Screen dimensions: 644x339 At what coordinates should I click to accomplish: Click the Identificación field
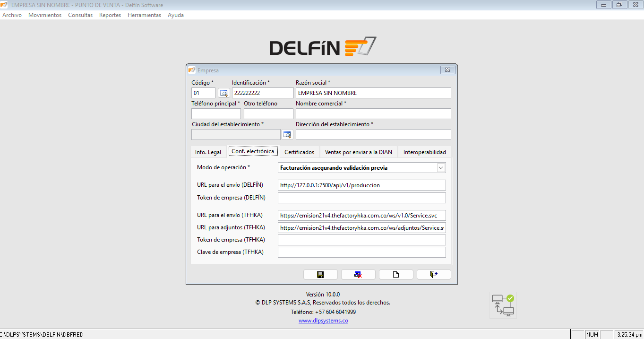click(263, 93)
